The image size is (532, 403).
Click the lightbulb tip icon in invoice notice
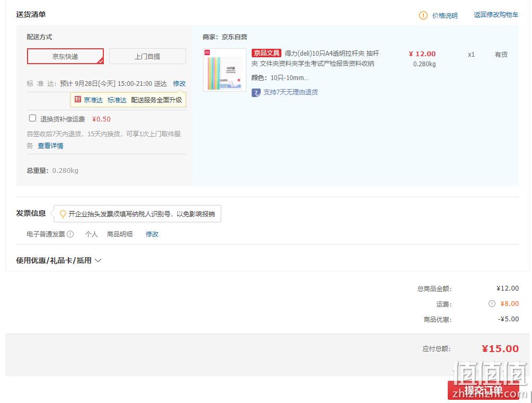[63, 214]
